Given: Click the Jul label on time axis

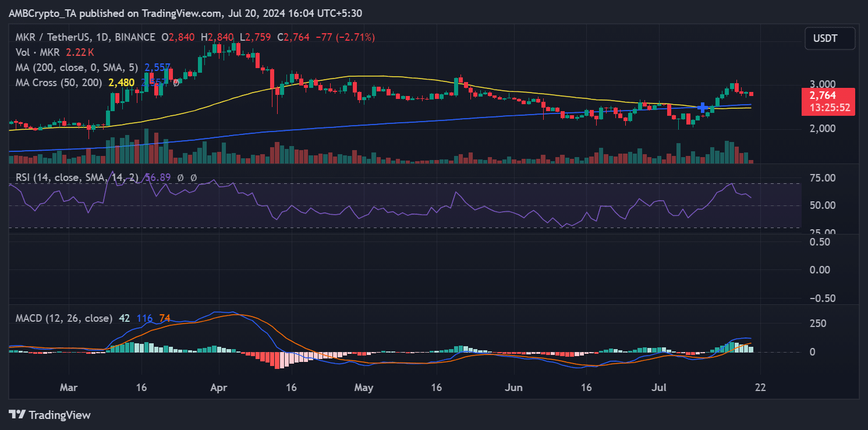Looking at the screenshot, I should pyautogui.click(x=660, y=387).
